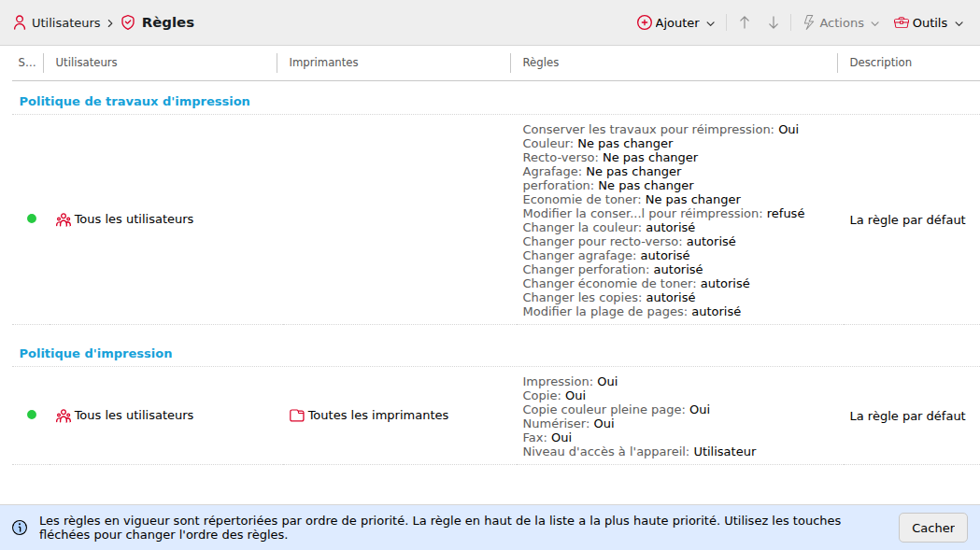Click the Outils toolbox icon
The width and height of the screenshot is (980, 550).
902,22
